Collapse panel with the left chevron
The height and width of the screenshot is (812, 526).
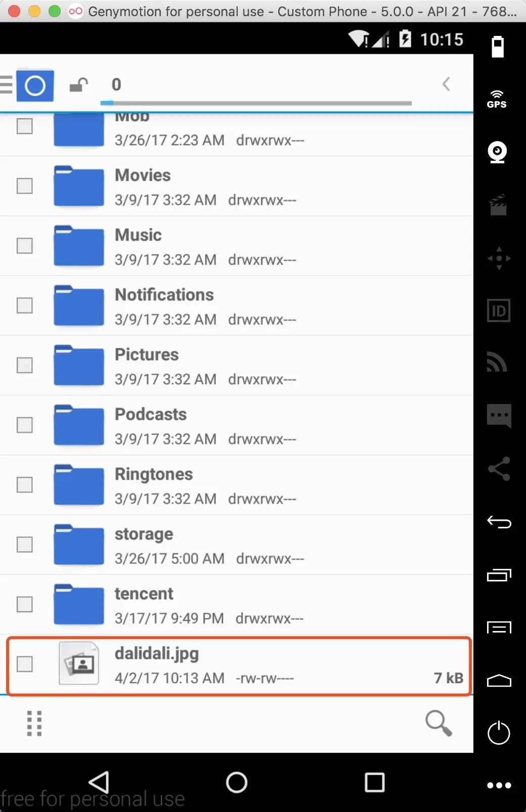tap(446, 84)
